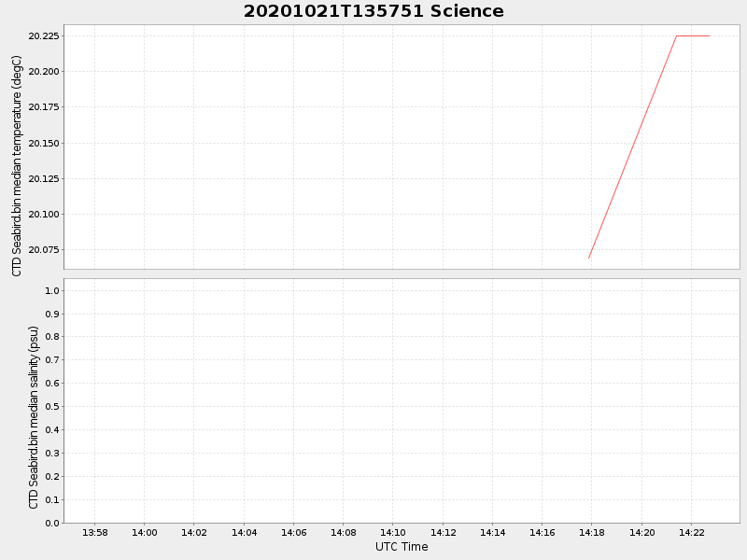Click the salinity tick value 0.0

pos(52,523)
